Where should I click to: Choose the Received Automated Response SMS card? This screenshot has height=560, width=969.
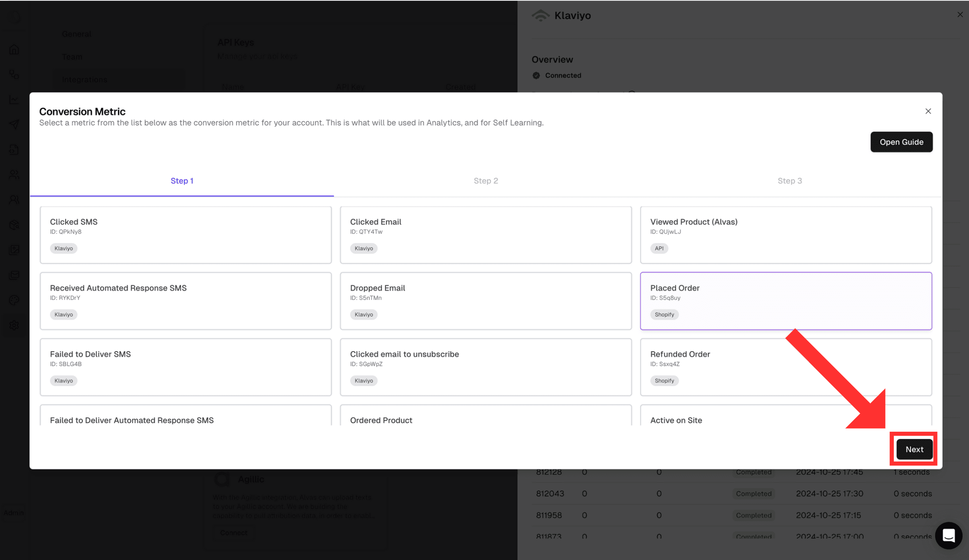coord(185,301)
